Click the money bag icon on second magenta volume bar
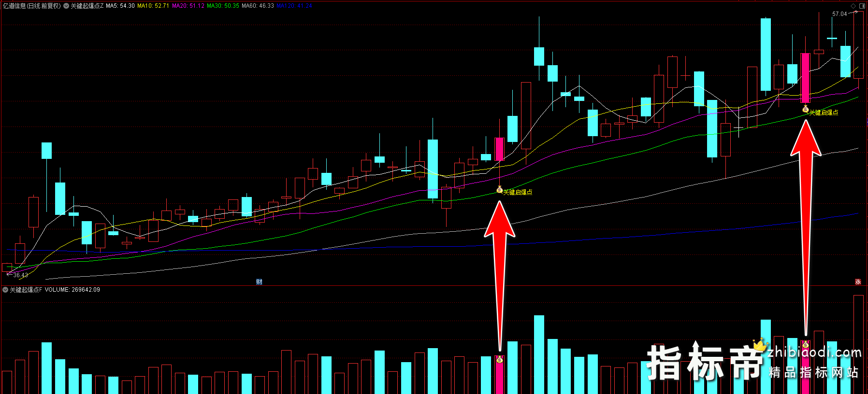This screenshot has width=868, height=394. pyautogui.click(x=805, y=344)
